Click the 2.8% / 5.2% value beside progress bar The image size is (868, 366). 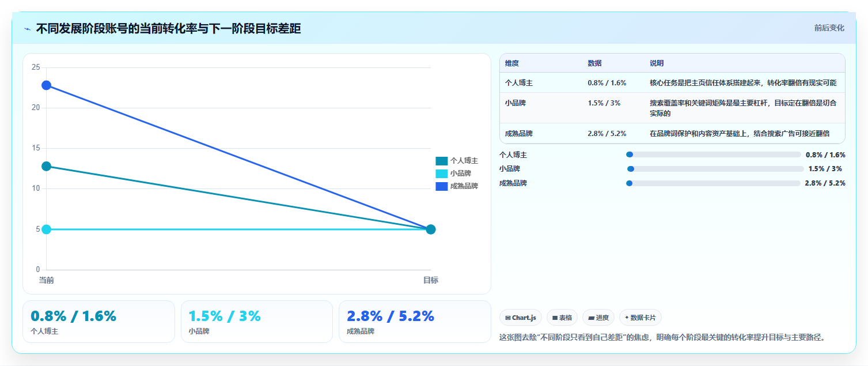(825, 183)
